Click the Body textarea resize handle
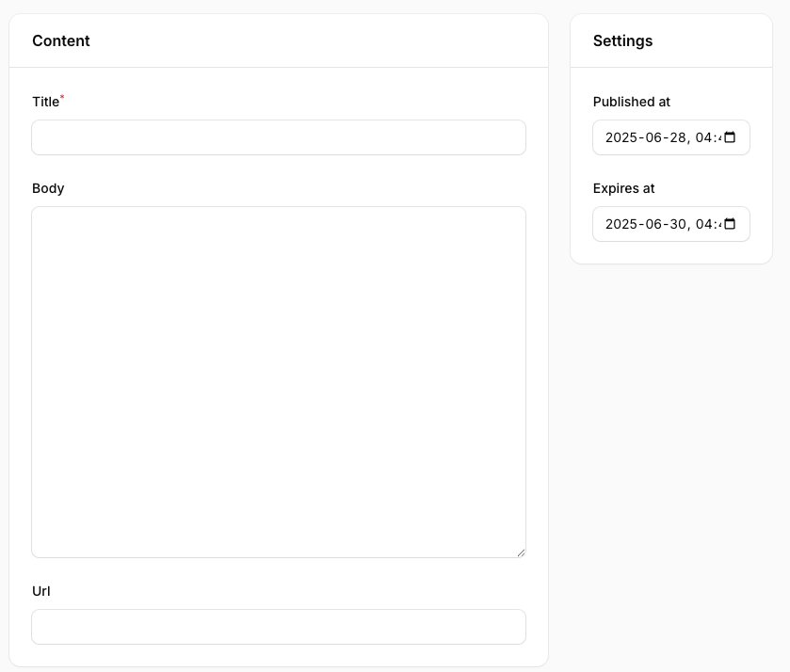The image size is (790, 672). (520, 552)
